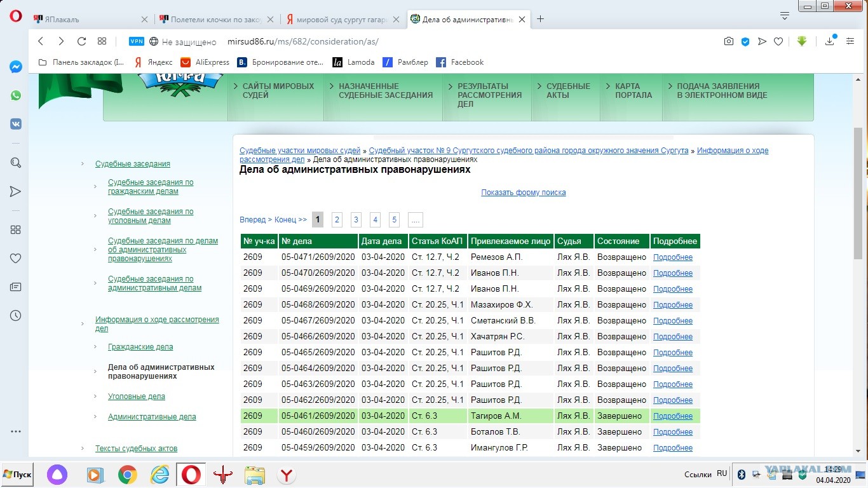Click the globe site security icon
The image size is (868, 488).
point(154,41)
